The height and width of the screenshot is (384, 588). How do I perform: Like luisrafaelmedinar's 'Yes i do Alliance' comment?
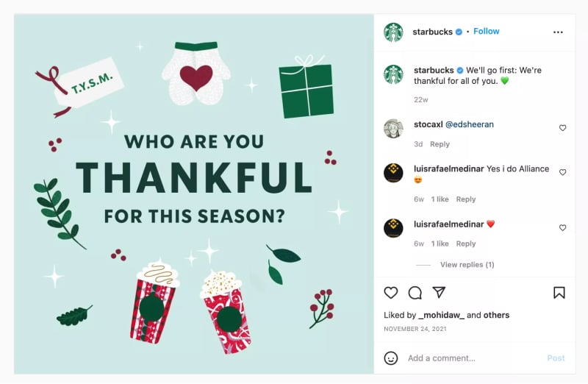[x=562, y=172]
